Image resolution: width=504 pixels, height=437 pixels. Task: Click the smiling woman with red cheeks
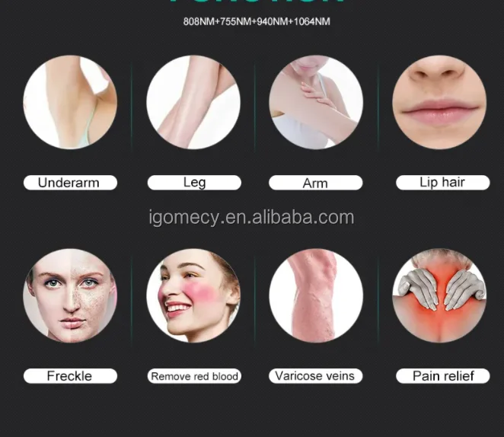pos(193,295)
